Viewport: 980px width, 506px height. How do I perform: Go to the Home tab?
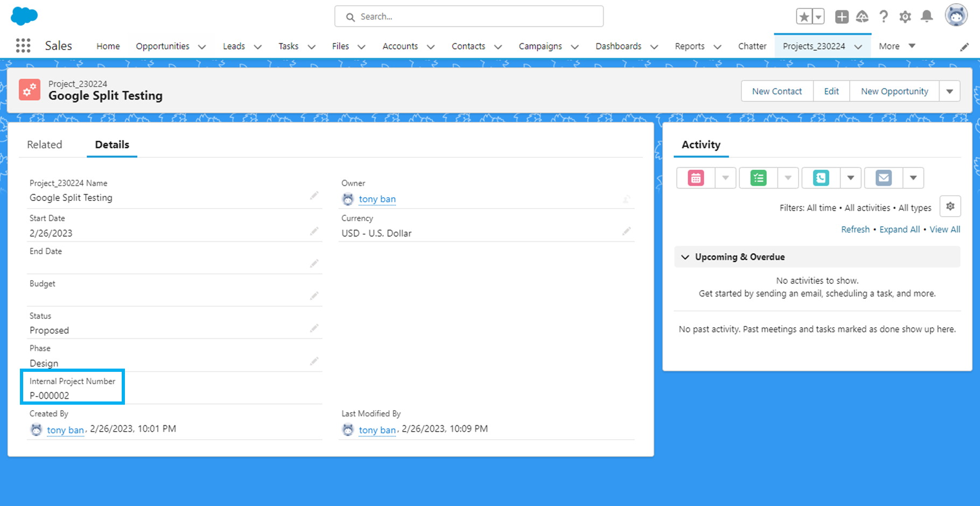coord(108,46)
